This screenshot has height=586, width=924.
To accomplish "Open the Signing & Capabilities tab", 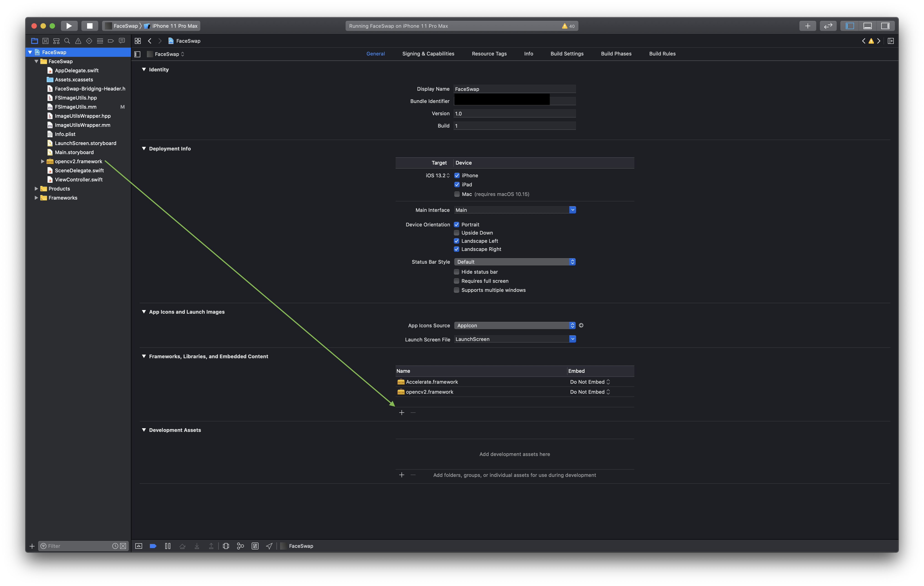I will (x=428, y=54).
